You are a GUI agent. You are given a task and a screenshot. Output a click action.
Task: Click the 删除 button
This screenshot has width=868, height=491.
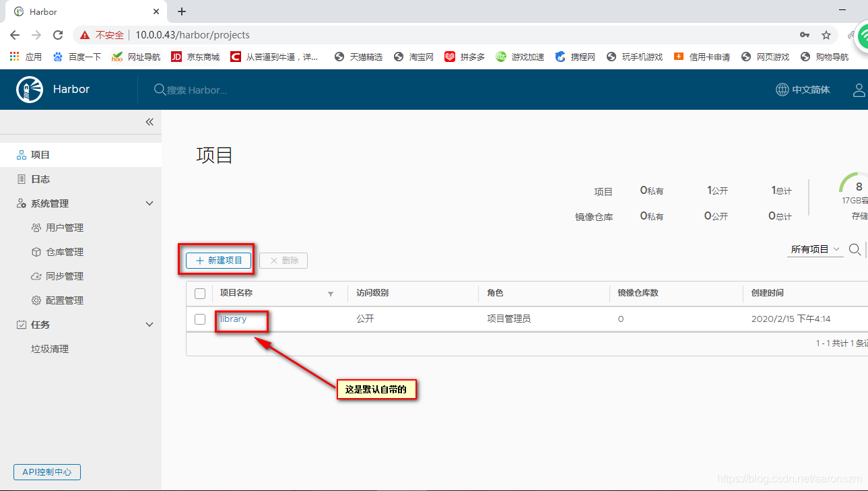tap(283, 261)
